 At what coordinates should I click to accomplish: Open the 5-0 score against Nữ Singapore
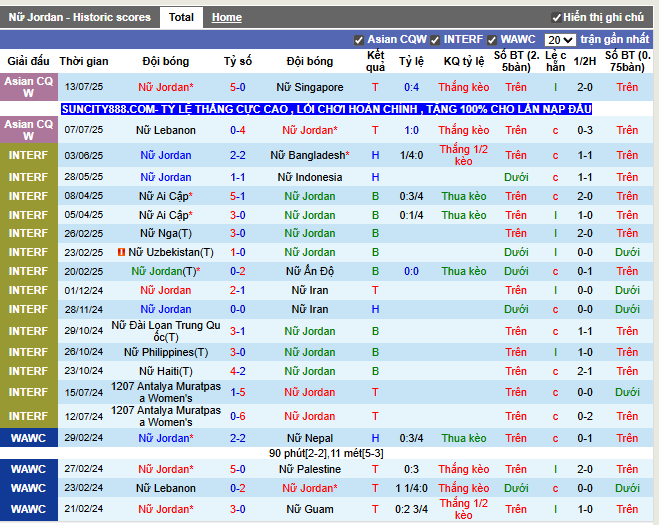(237, 87)
